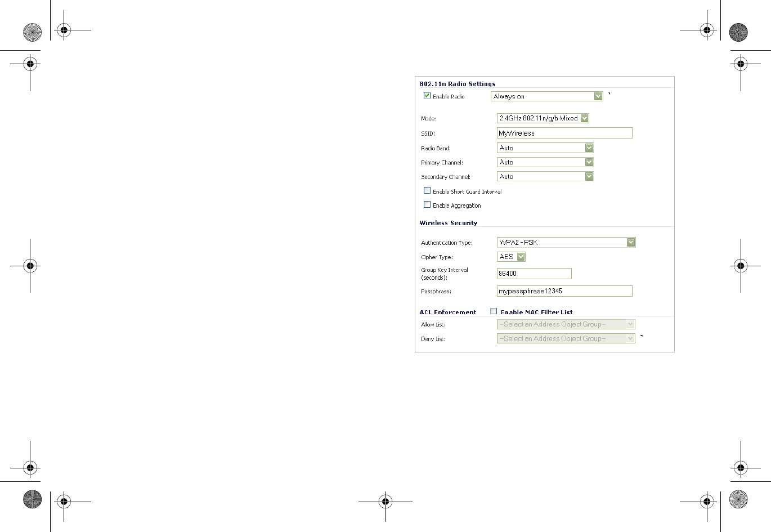The width and height of the screenshot is (771, 532).
Task: Expand the Primary Channel dropdown
Action: point(545,162)
